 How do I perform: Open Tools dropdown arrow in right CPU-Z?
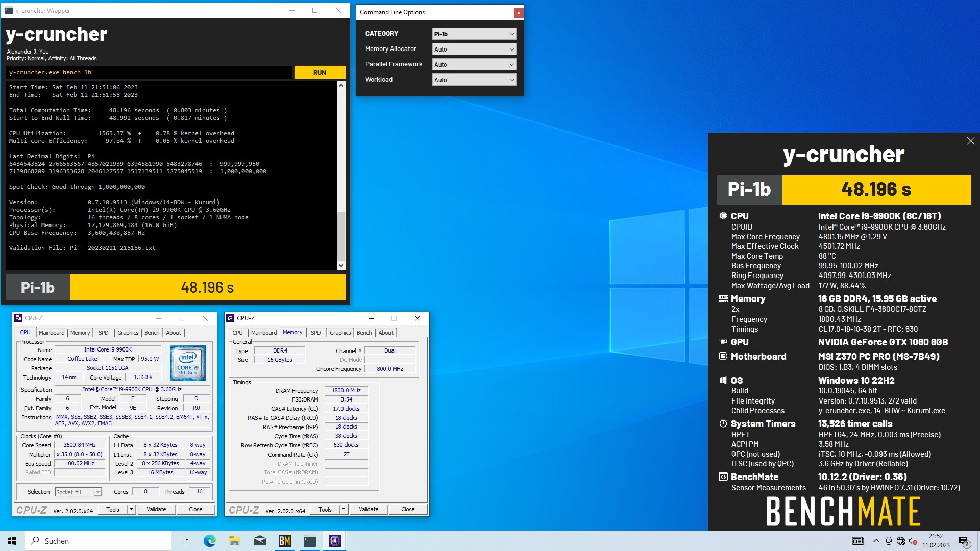(x=344, y=509)
